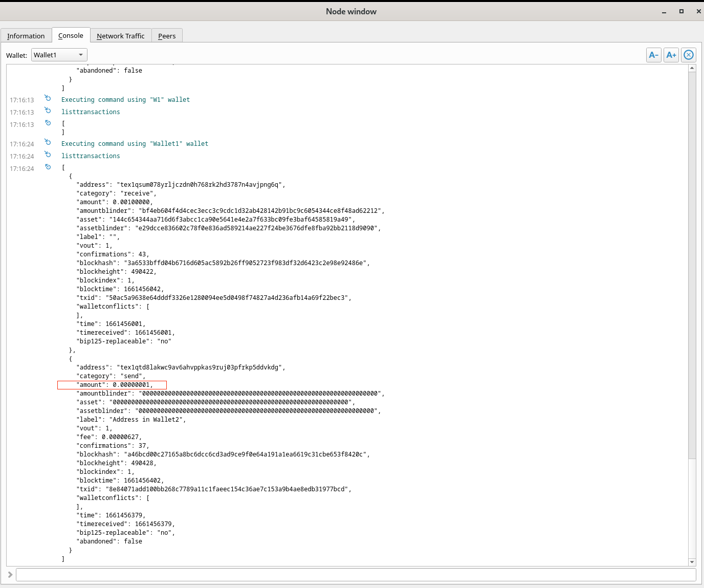This screenshot has height=588, width=704.
Task: Click inside the command entry field
Action: 353,574
